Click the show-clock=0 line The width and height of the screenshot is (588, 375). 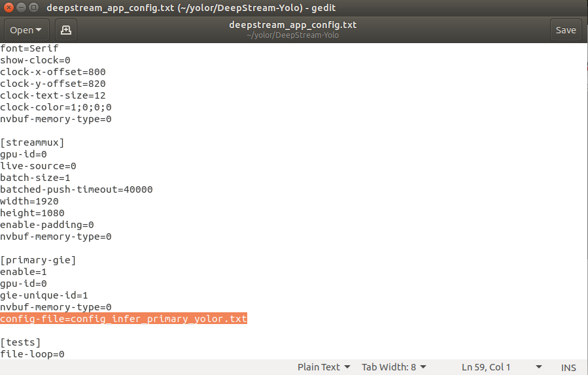pyautogui.click(x=35, y=60)
